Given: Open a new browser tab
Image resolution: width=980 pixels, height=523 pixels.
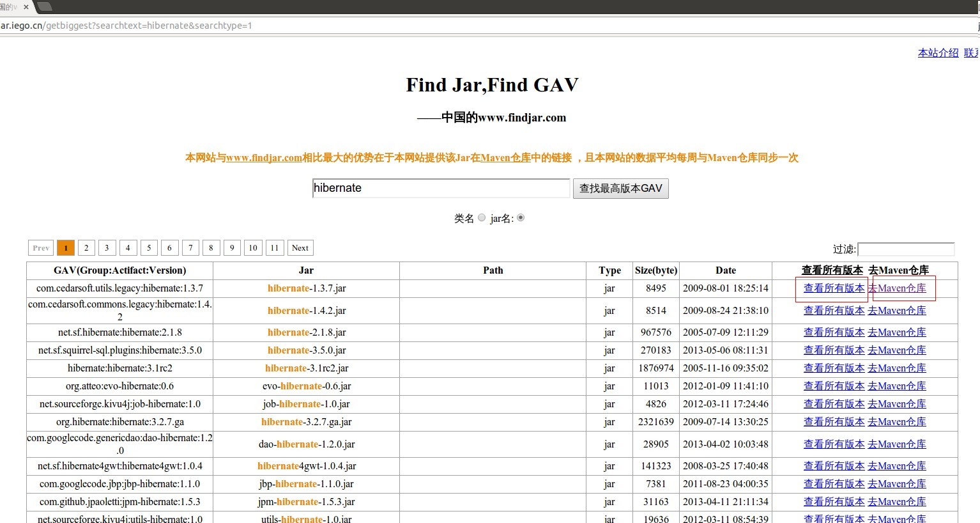Looking at the screenshot, I should 44,8.
